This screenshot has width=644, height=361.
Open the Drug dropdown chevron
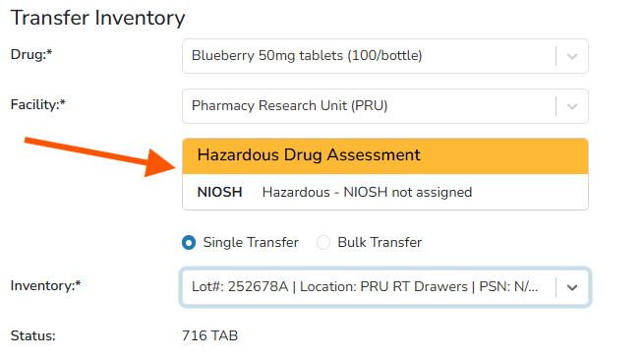tap(572, 56)
